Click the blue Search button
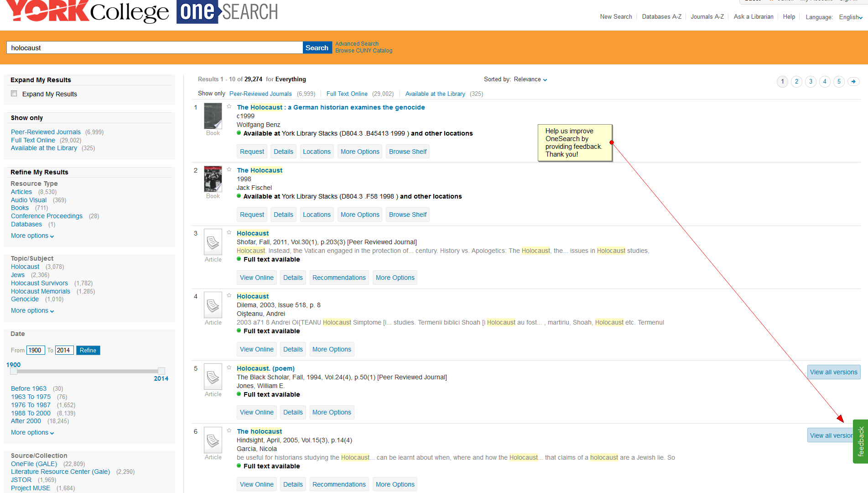Viewport: 868px width, 493px height. 317,47
